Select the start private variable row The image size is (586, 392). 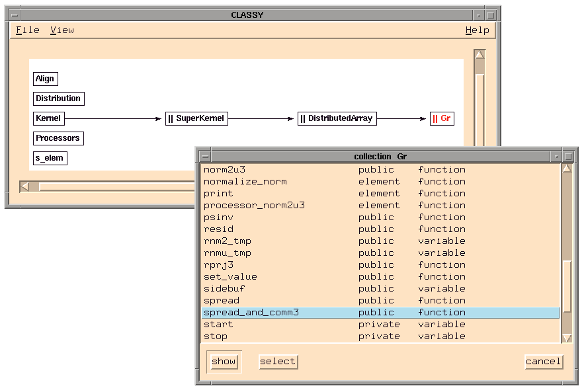click(x=380, y=325)
